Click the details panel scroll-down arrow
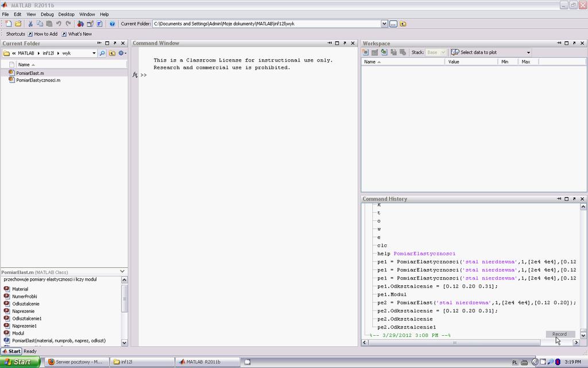The width and height of the screenshot is (588, 368). [124, 343]
